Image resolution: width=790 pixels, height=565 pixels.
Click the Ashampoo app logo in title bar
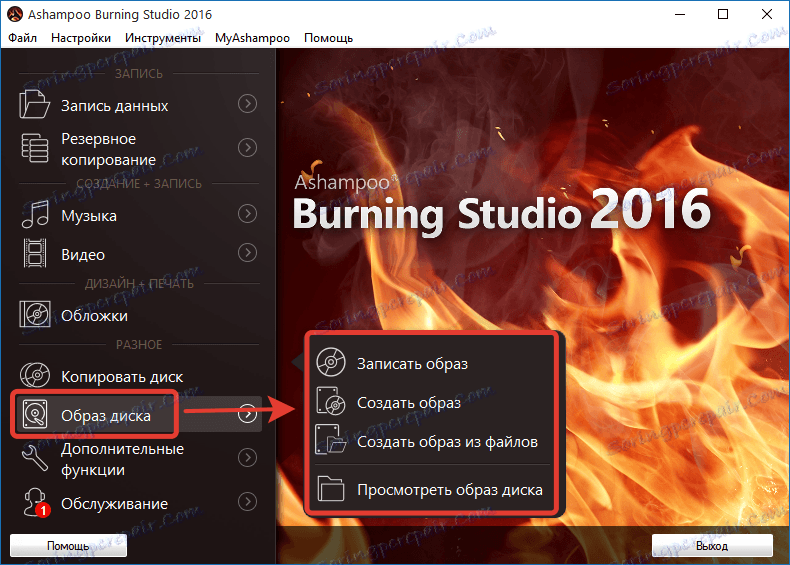tap(15, 14)
